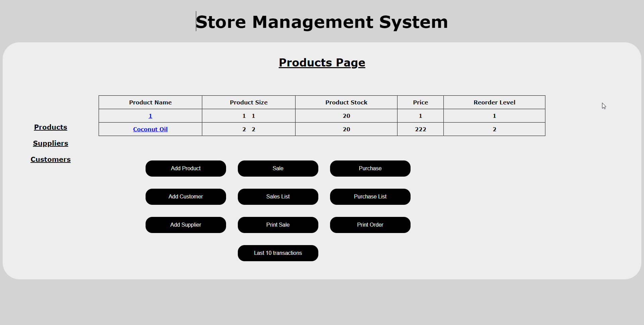
Task: Select Coconut Oil's size cell 2 2
Action: coord(249,129)
